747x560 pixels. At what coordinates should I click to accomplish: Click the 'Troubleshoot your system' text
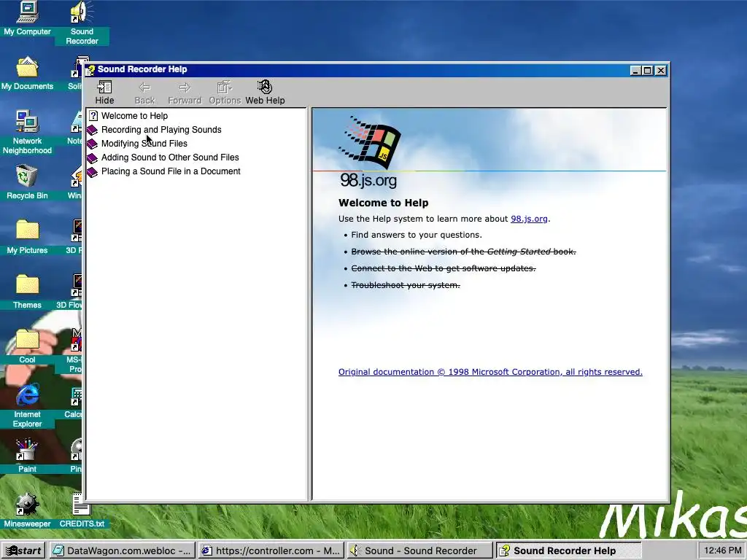pyautogui.click(x=406, y=285)
